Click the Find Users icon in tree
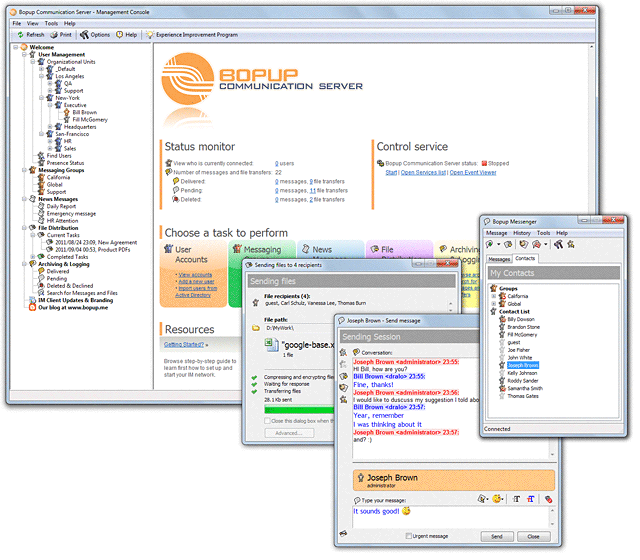Image resolution: width=640 pixels, height=560 pixels. tap(41, 156)
